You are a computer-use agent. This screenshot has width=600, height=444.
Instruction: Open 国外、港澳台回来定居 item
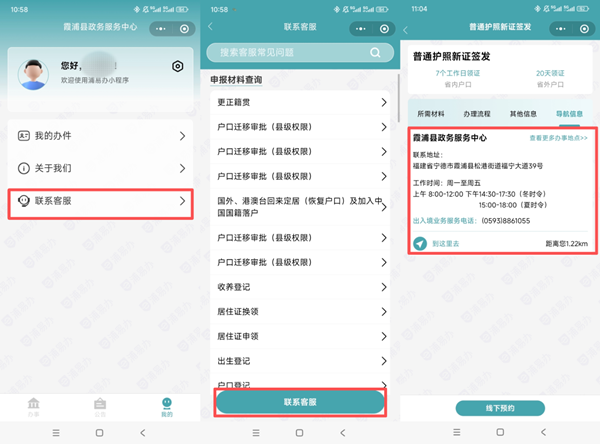click(300, 207)
